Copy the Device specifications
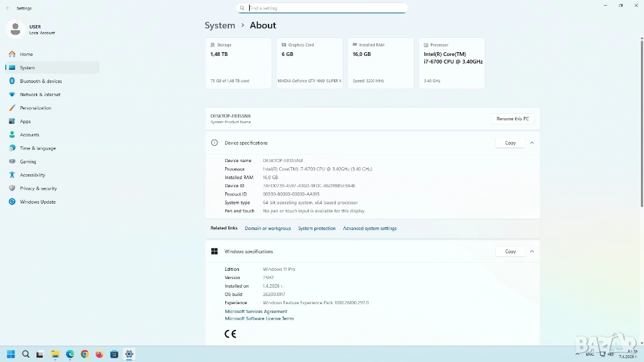This screenshot has width=644, height=362. pos(510,143)
